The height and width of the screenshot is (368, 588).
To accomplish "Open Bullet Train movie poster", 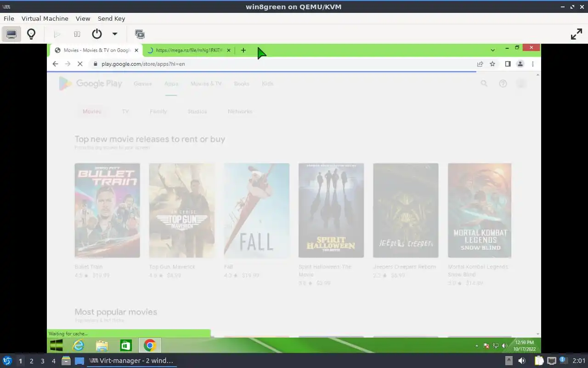I will pyautogui.click(x=107, y=210).
